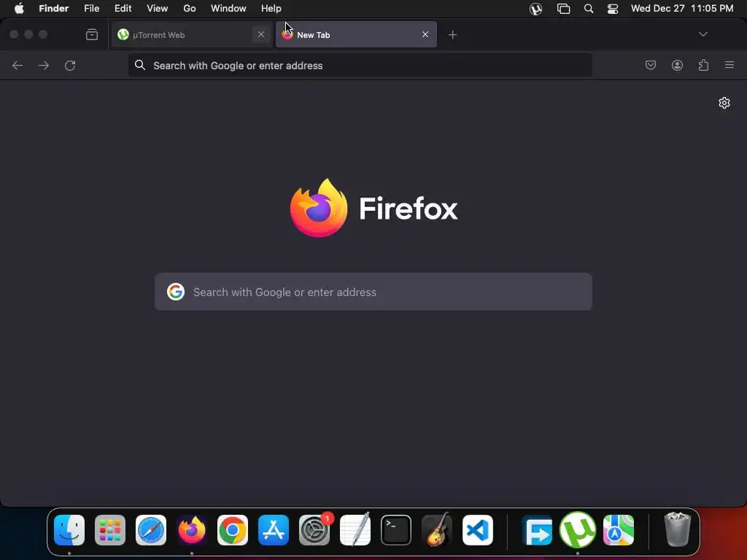Open the Save to Pocket icon
Viewport: 747px width, 560px height.
coord(650,65)
